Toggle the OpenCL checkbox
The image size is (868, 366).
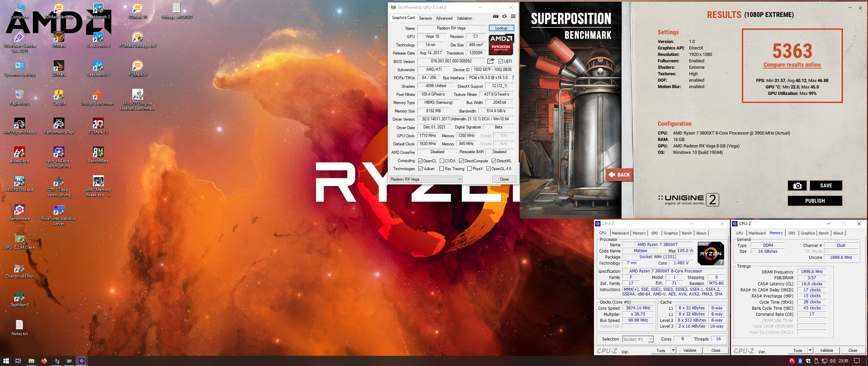pyautogui.click(x=420, y=161)
